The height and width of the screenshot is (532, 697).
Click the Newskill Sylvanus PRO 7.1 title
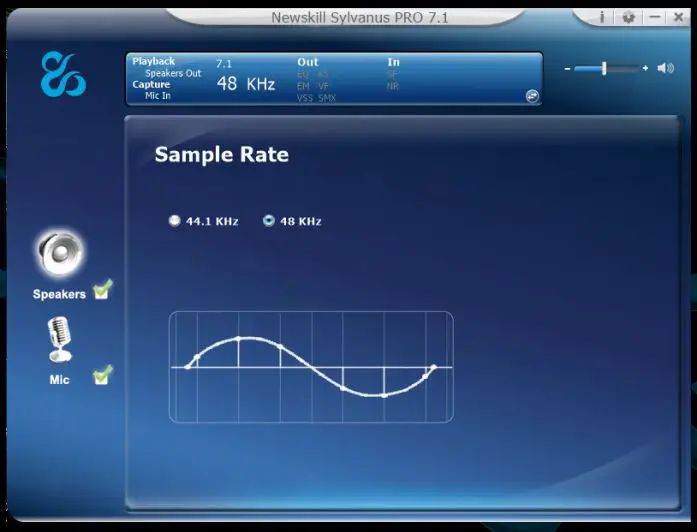click(360, 18)
